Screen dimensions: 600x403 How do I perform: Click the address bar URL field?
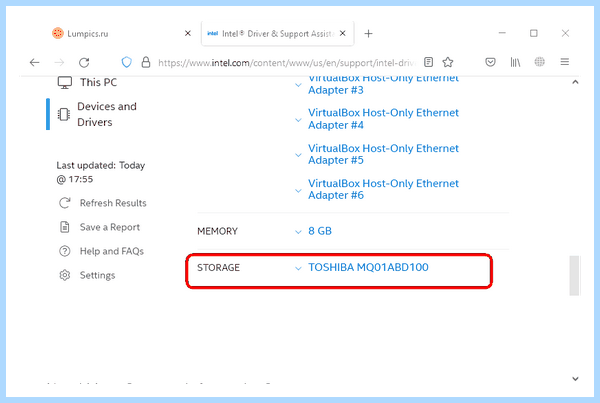[287, 63]
